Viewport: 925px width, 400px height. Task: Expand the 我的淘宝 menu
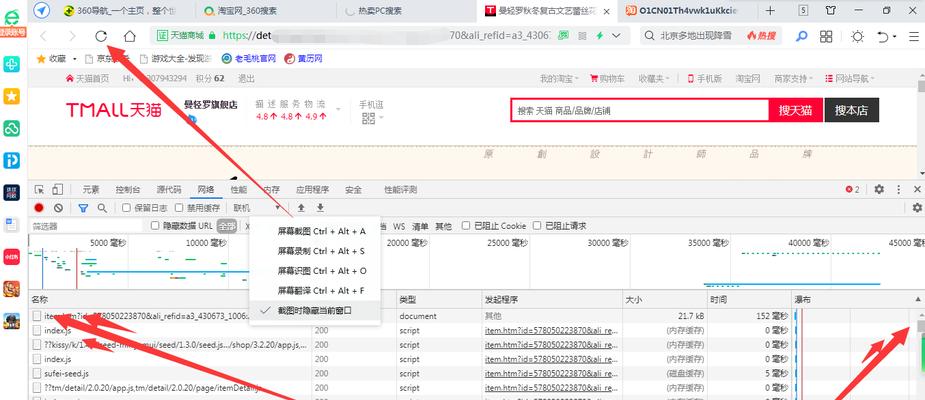pos(559,78)
